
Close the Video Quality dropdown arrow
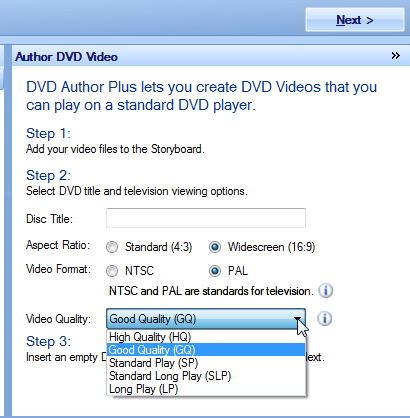pyautogui.click(x=297, y=319)
